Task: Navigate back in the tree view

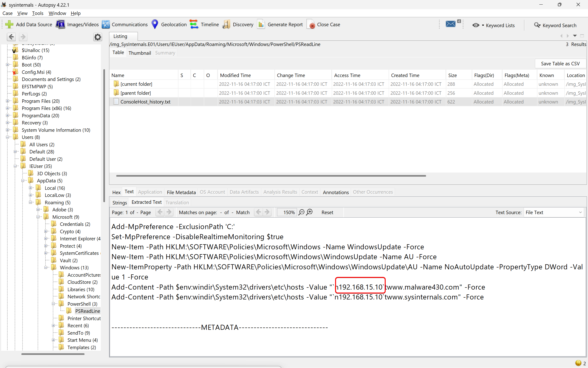Action: (x=11, y=37)
